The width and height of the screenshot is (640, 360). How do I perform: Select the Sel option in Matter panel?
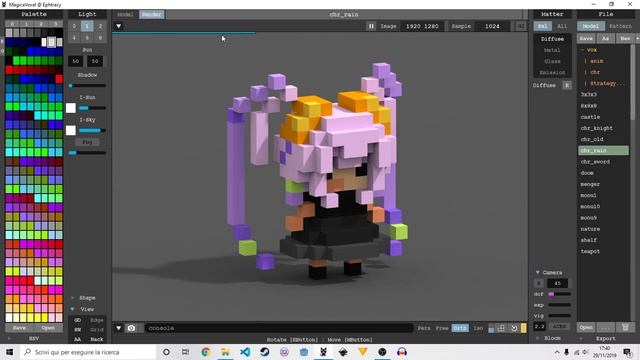(542, 26)
